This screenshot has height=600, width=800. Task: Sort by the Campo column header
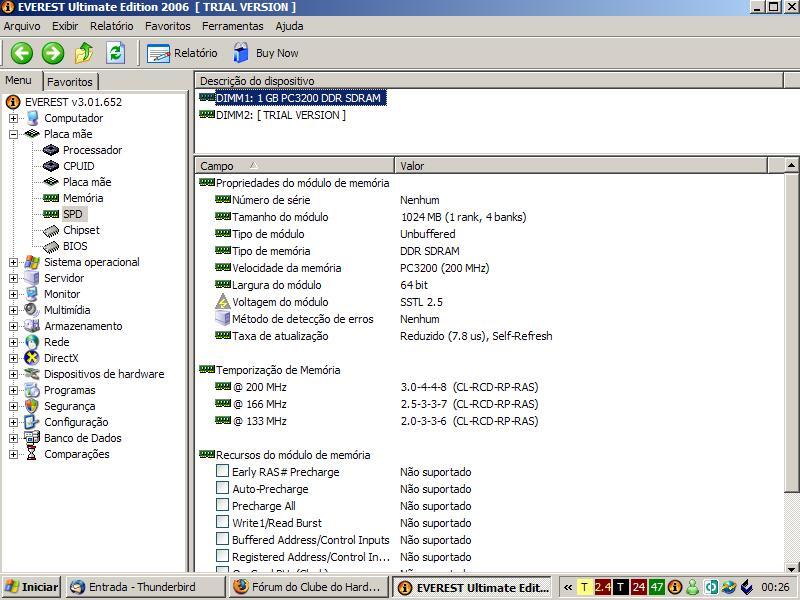pos(294,166)
